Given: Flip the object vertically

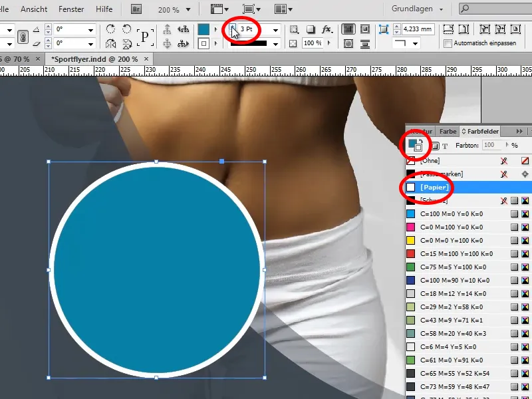Looking at the screenshot, I should 126,44.
